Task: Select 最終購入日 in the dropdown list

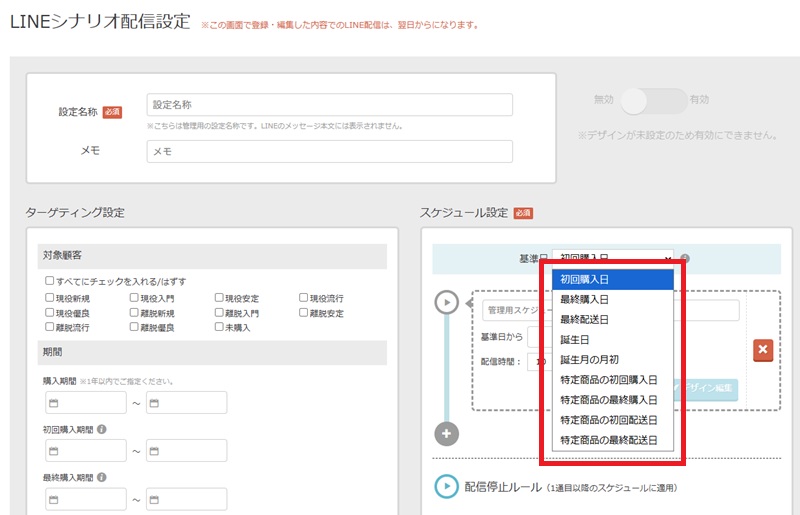Action: (613, 299)
